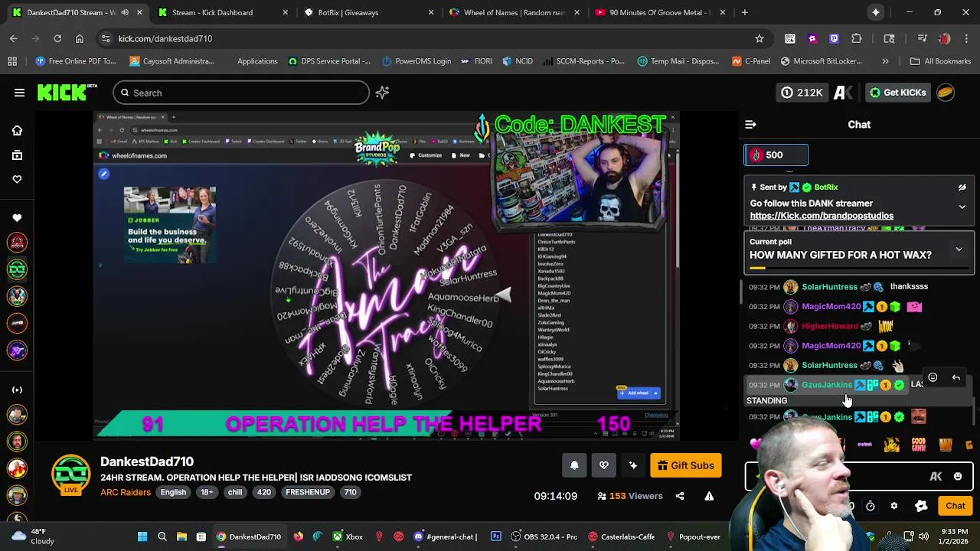Open the DankestDad710 channel avatar
980x551 pixels.
tap(70, 474)
